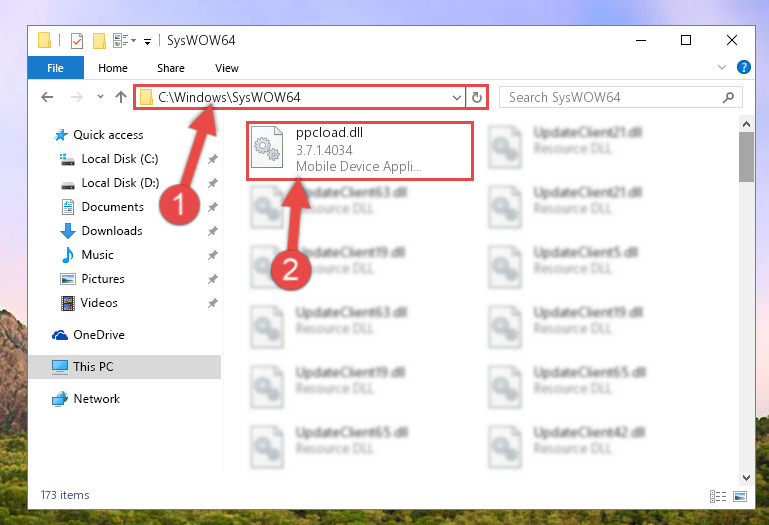Viewport: 769px width, 525px height.
Task: Go back with the Back arrow
Action: click(x=47, y=97)
